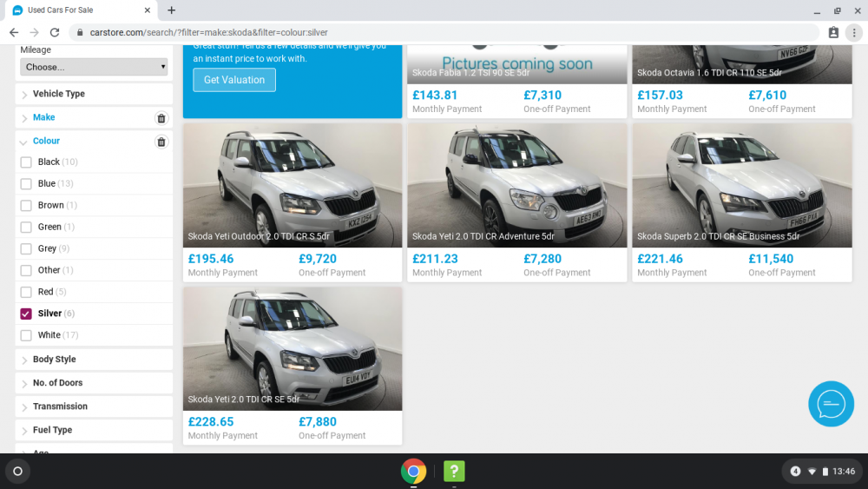Image resolution: width=868 pixels, height=489 pixels.
Task: Open the Chrome app in the shelf
Action: coord(413,472)
